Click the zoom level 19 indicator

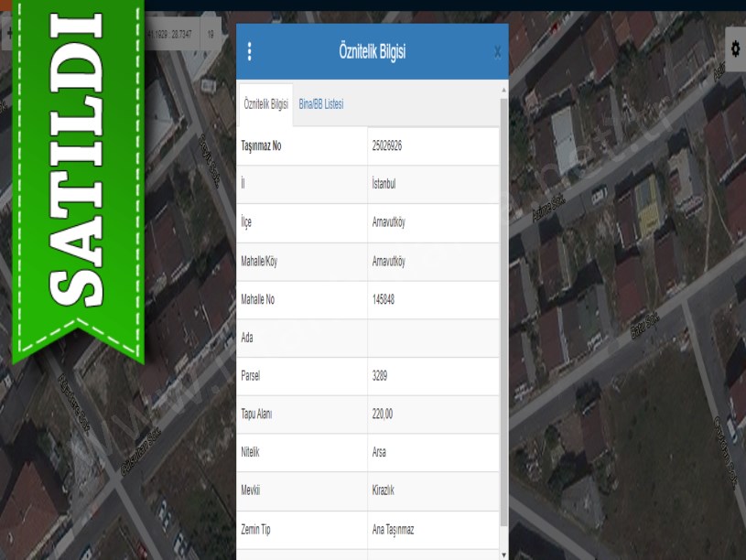pyautogui.click(x=211, y=34)
